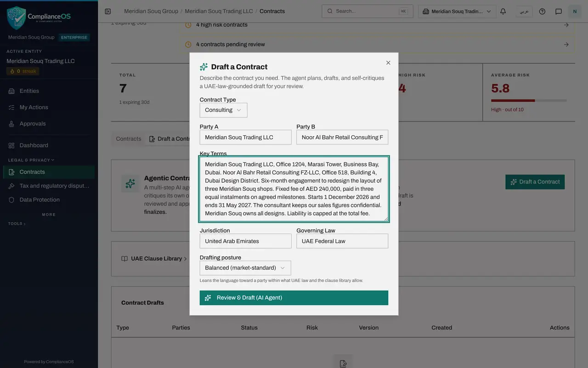Image resolution: width=588 pixels, height=368 pixels.
Task: Switch to the Contracts tab
Action: pos(129,139)
